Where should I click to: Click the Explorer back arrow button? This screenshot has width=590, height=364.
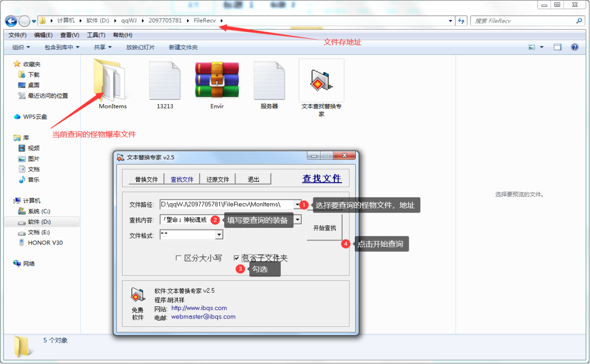point(10,21)
